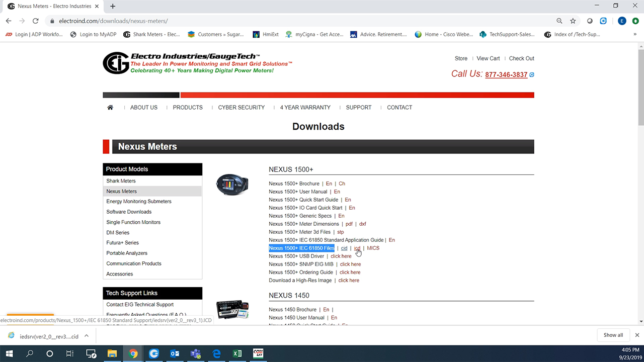This screenshot has height=362, width=644.
Task: Open Nexus 1500+ Meter 3d Files stp link
Action: [x=340, y=232]
